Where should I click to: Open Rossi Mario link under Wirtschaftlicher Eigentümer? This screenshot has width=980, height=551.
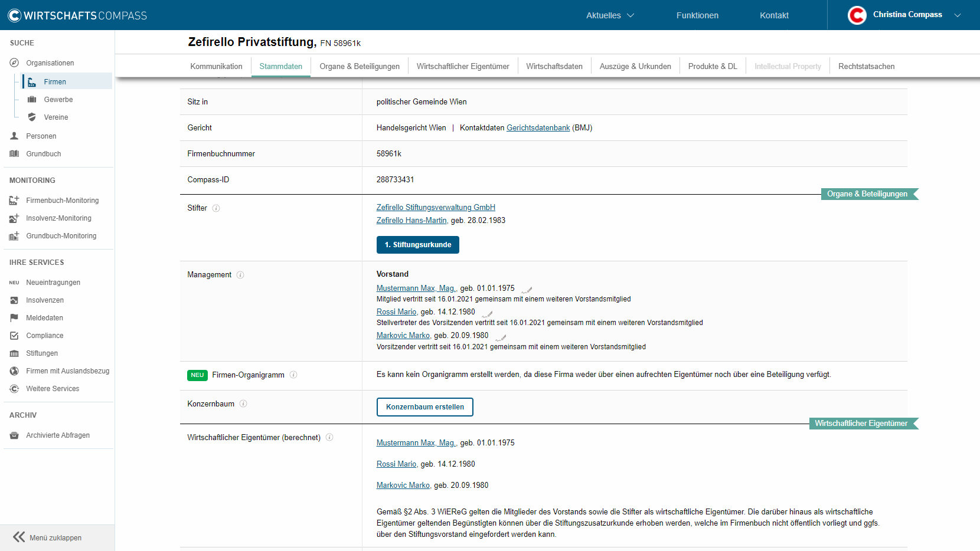click(397, 464)
